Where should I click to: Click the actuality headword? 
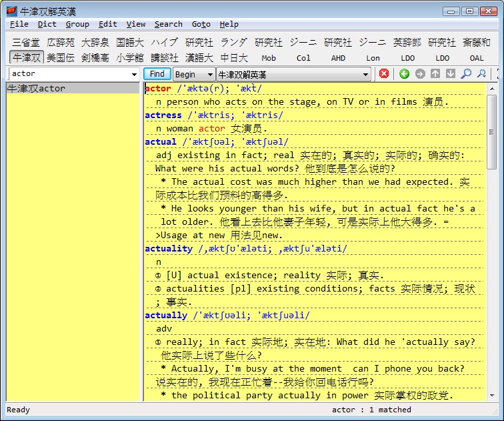(x=169, y=249)
